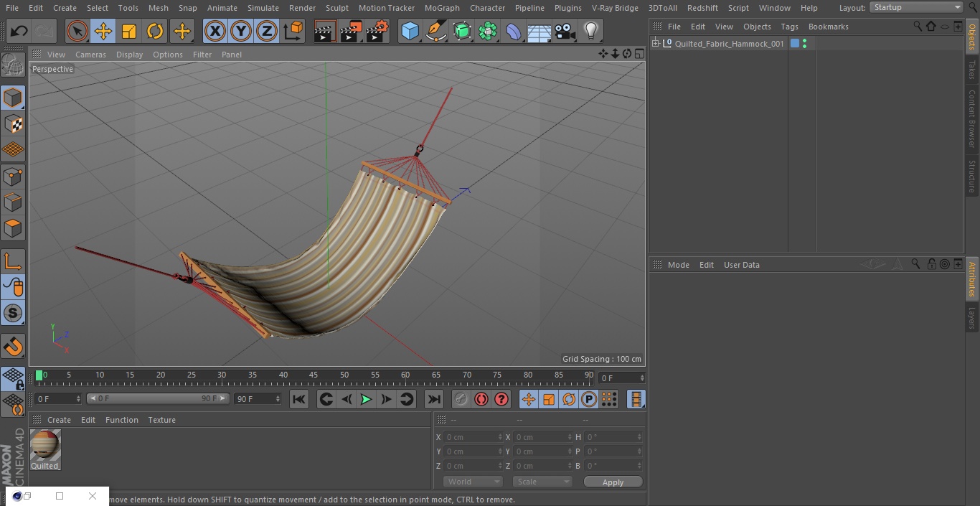Open viewport Display menu
This screenshot has width=980, height=506.
(x=129, y=55)
